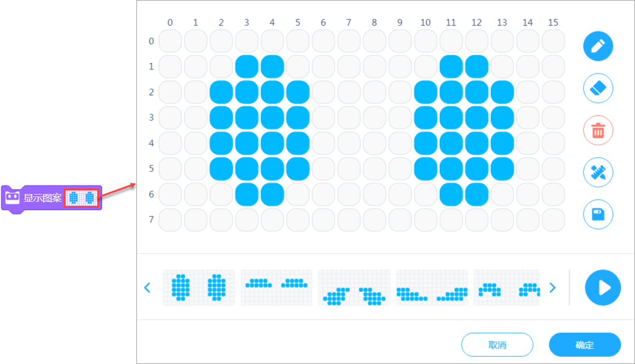Viewport: 635px width, 364px height.
Task: Choose the third preset pattern thumbnail
Action: pos(354,287)
